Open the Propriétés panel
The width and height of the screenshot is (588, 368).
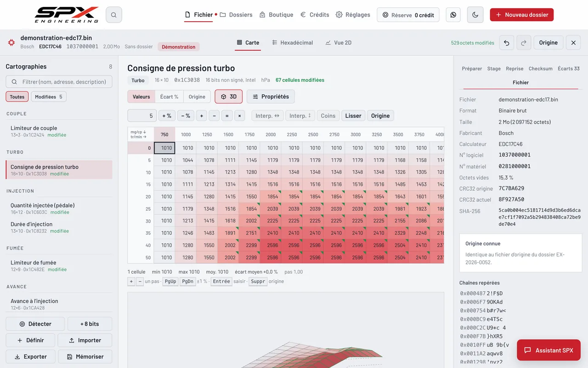(271, 97)
